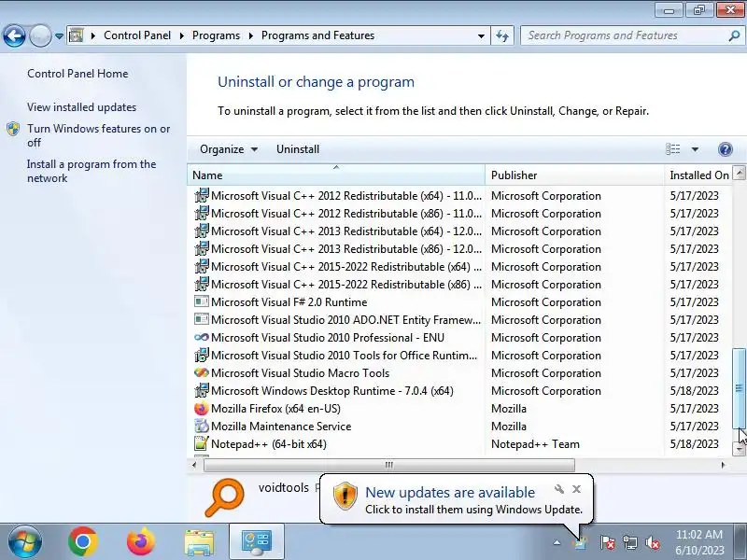Open Turn Windows features on or off
The height and width of the screenshot is (560, 747).
point(99,135)
